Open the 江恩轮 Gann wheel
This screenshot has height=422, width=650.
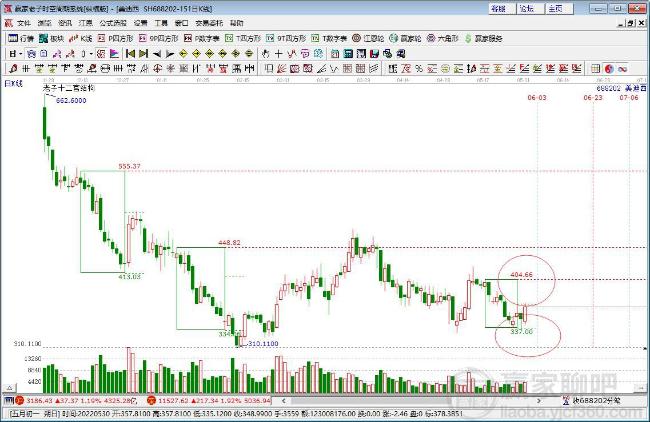[x=368, y=39]
